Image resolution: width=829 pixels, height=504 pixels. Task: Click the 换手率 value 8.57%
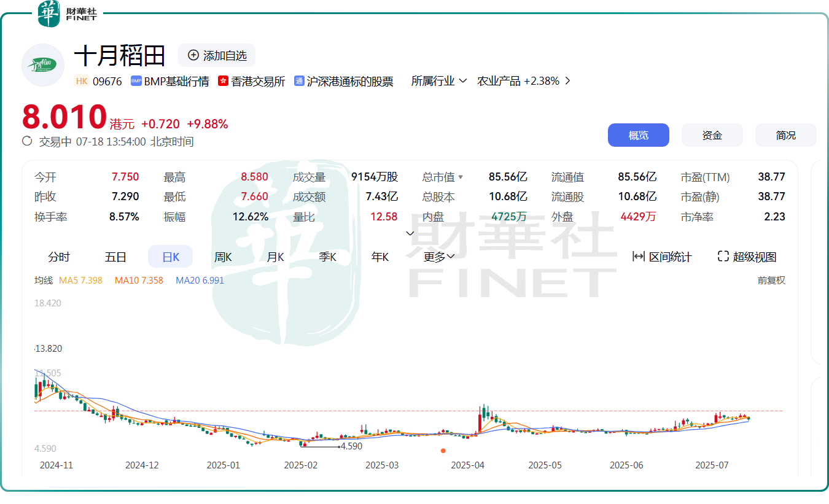pos(124,217)
